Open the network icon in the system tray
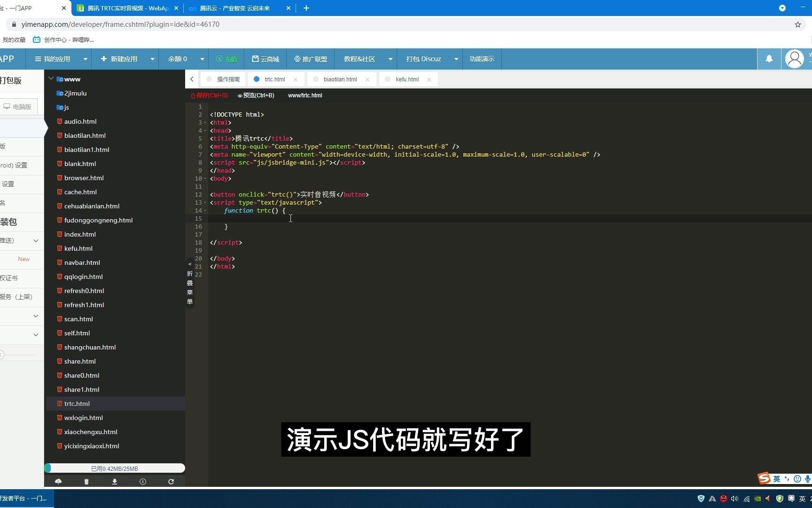 747,499
